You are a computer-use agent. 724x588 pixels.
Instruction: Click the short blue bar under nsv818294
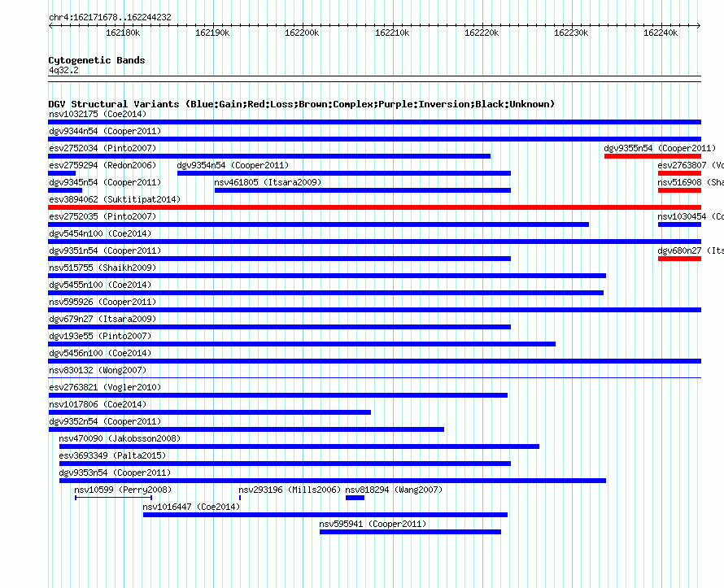click(355, 498)
